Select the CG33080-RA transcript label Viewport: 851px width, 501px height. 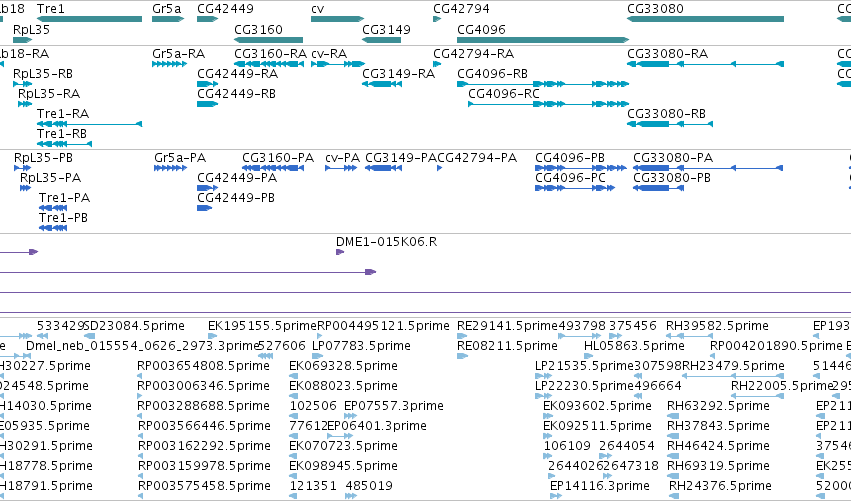point(668,54)
